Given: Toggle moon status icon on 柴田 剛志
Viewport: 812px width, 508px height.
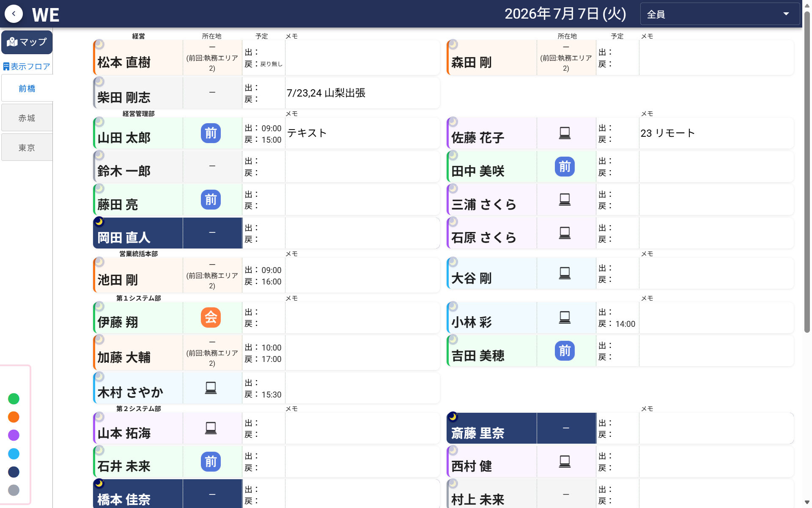Looking at the screenshot, I should 99,81.
